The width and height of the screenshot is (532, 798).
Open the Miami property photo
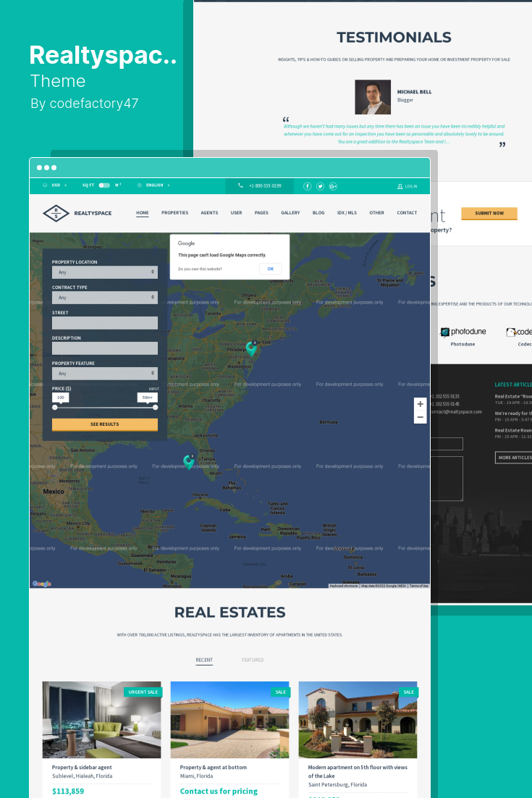230,720
